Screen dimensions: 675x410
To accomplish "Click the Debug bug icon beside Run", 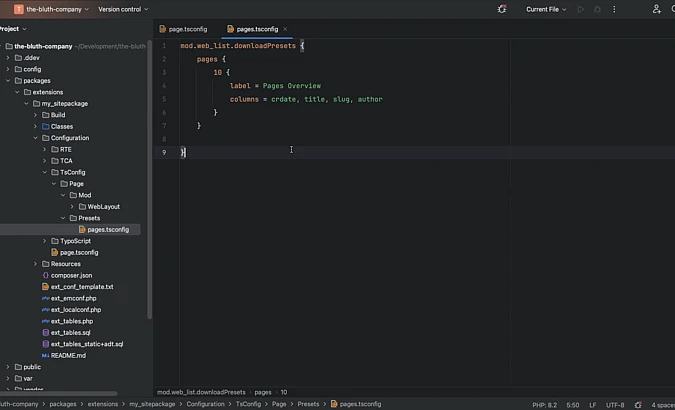I will [597, 9].
